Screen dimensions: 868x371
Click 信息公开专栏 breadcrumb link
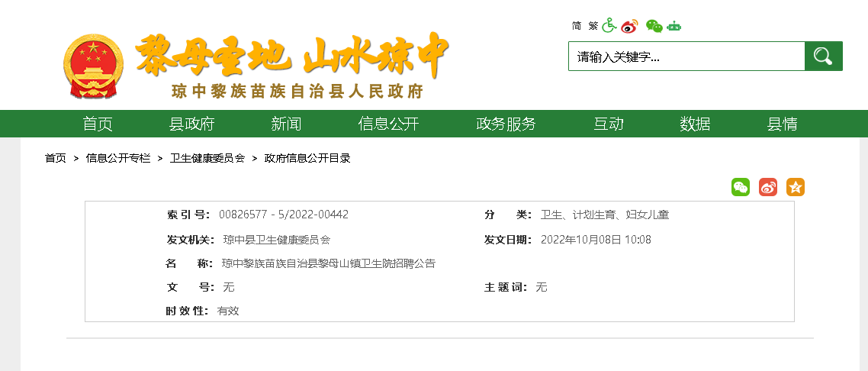click(x=118, y=158)
